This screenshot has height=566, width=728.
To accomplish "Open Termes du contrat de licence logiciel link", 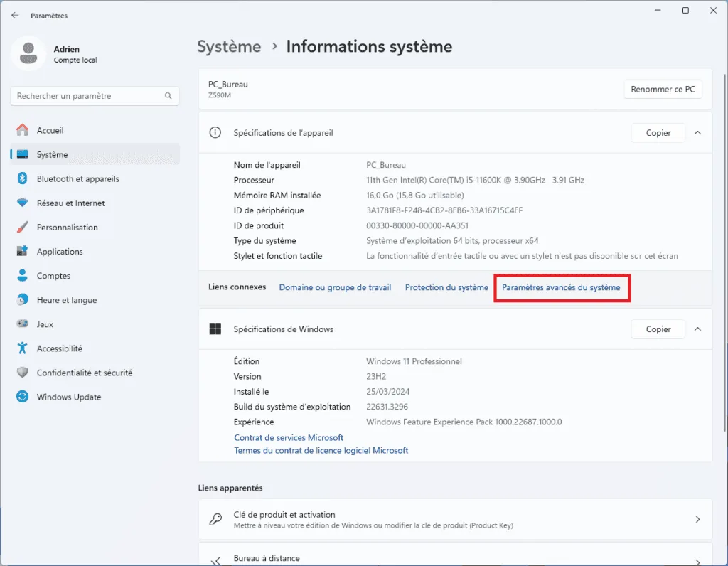I will [x=321, y=450].
